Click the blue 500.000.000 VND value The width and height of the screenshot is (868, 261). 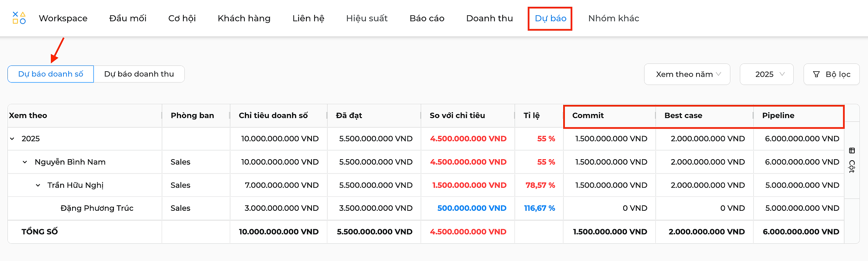tap(472, 208)
